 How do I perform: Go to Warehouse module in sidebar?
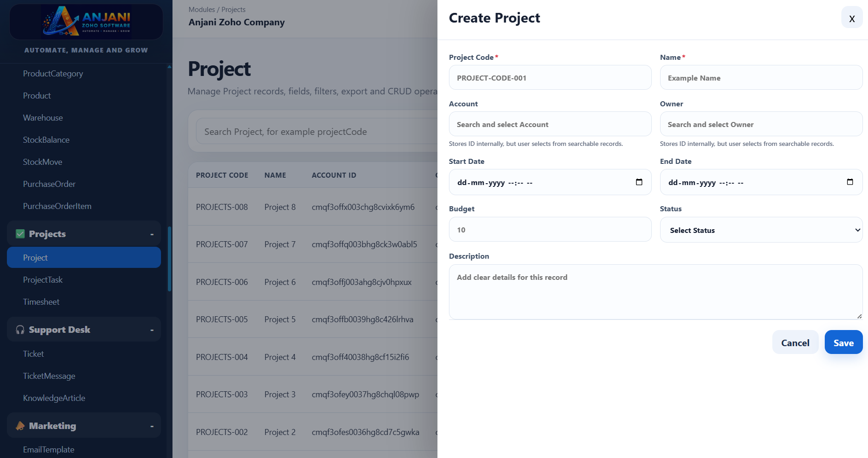tap(43, 118)
